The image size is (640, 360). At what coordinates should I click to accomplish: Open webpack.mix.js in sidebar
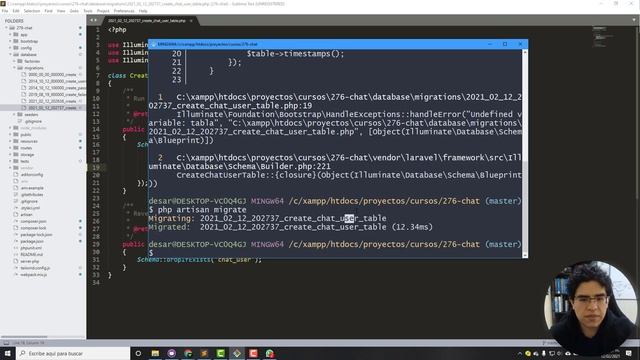pos(33,275)
